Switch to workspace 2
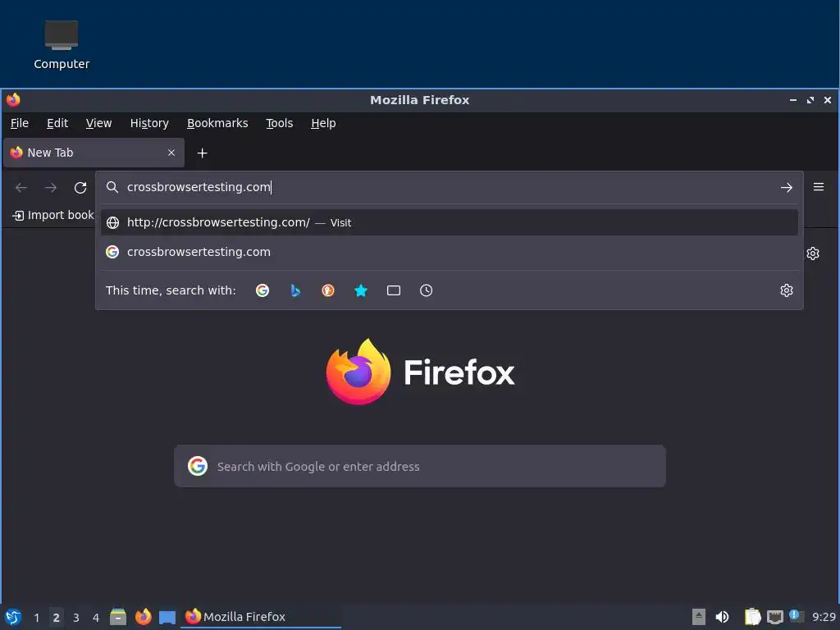Viewport: 840px width, 630px height. pos(57,617)
